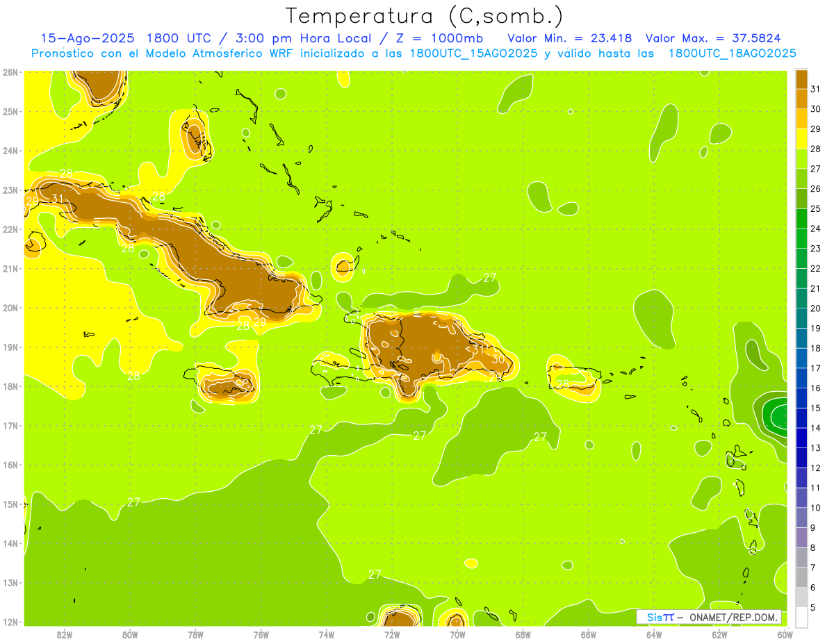Click the color scale value 10
The height and width of the screenshot is (644, 834).
[815, 508]
